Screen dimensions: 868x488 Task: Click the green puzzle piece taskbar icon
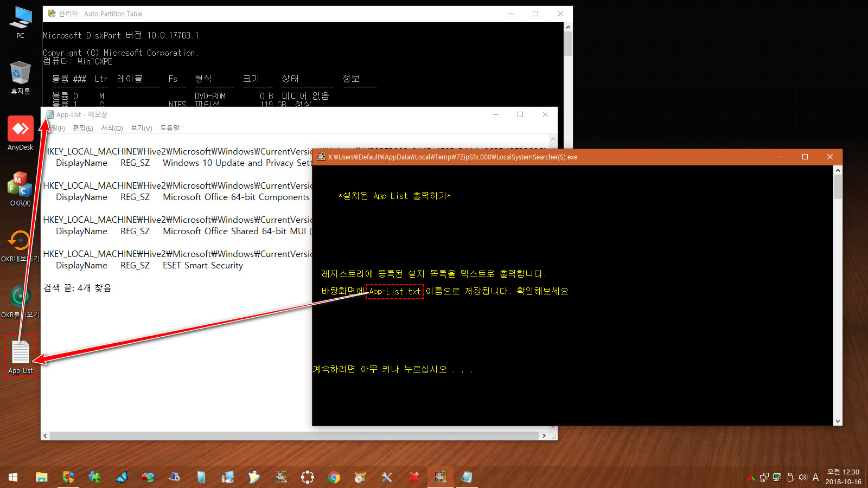(x=94, y=477)
